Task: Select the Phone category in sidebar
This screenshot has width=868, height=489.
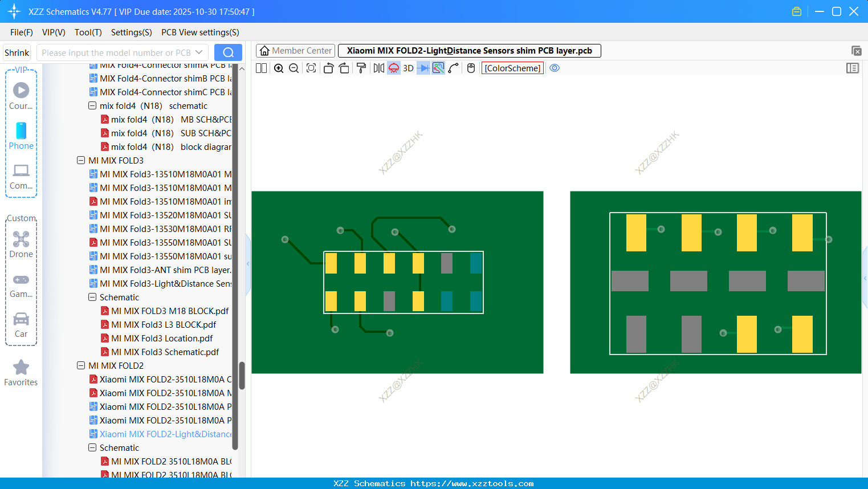Action: (21, 136)
